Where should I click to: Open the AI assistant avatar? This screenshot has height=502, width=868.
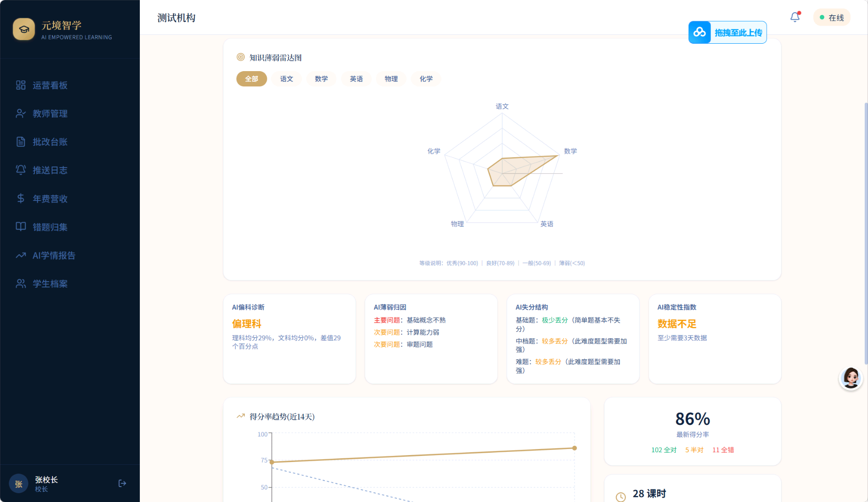click(x=851, y=378)
